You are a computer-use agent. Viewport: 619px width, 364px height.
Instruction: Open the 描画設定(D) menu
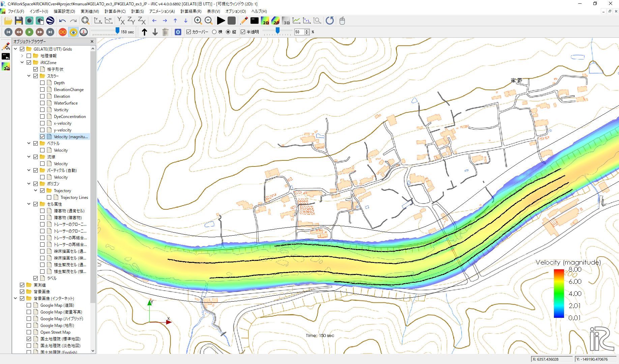pyautogui.click(x=64, y=11)
